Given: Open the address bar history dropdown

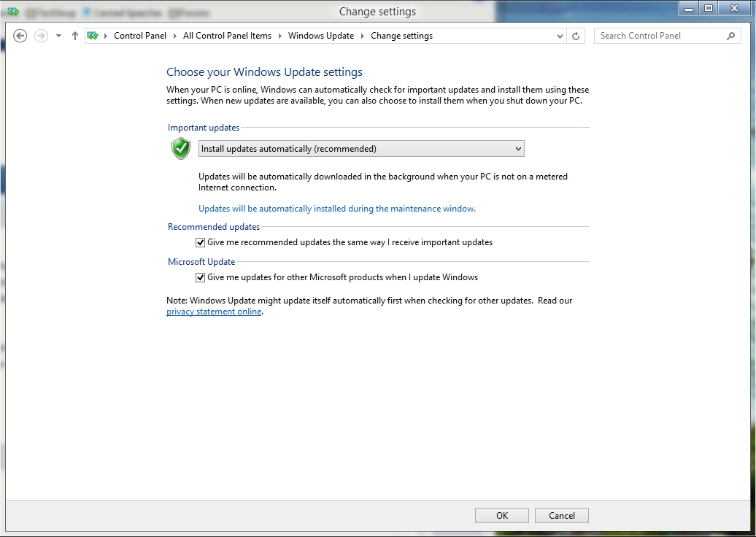Looking at the screenshot, I should tap(560, 36).
